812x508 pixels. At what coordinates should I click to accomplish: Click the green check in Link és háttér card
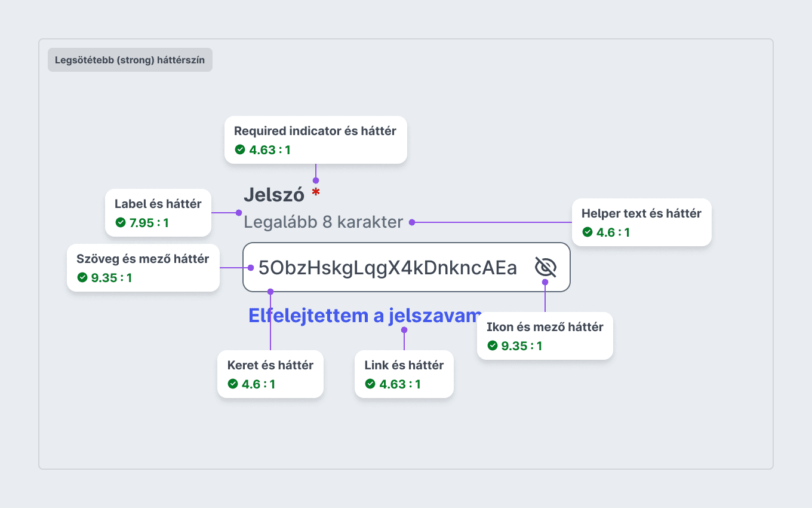[x=370, y=384]
